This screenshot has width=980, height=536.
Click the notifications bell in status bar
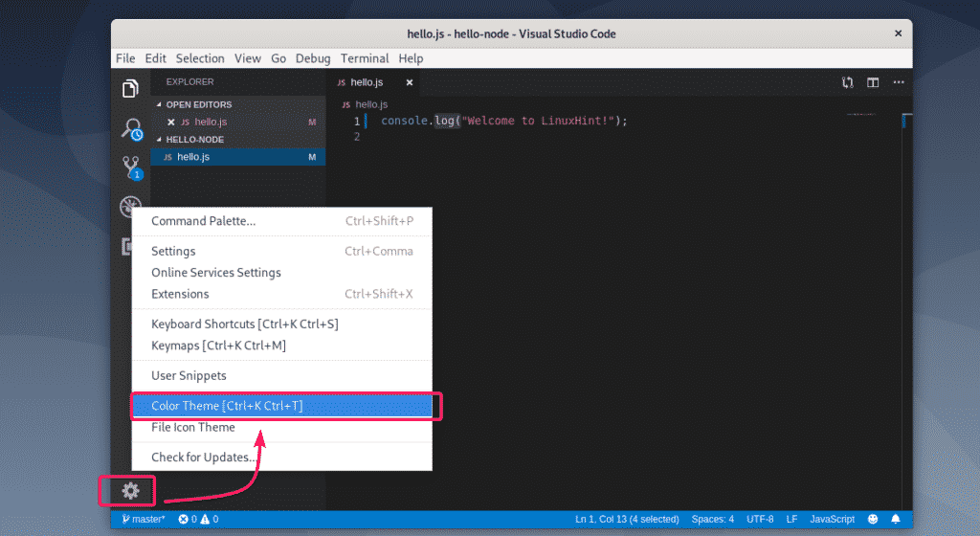897,519
